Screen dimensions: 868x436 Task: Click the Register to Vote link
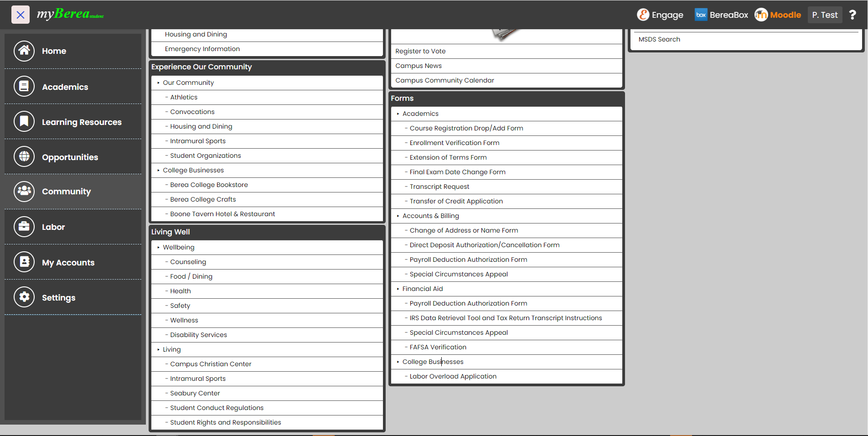point(420,51)
